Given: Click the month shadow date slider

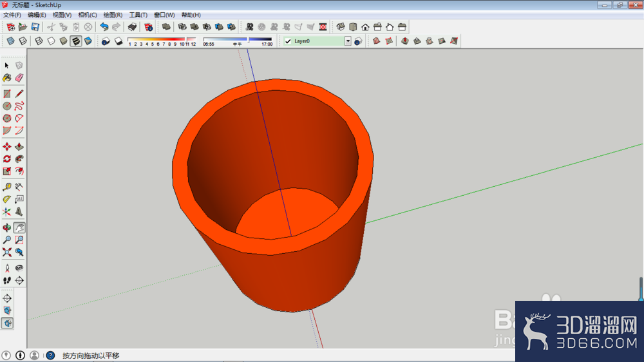Looking at the screenshot, I should tap(162, 40).
